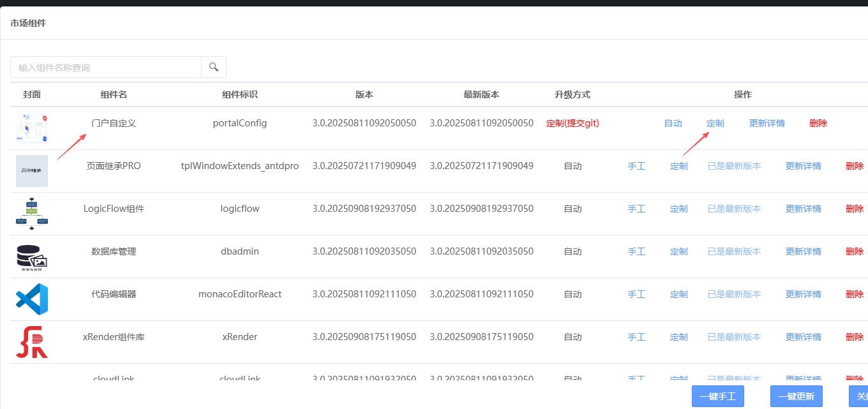Click 定制 for the LogicFlow组件 row
Image resolution: width=868 pixels, height=409 pixels.
679,209
